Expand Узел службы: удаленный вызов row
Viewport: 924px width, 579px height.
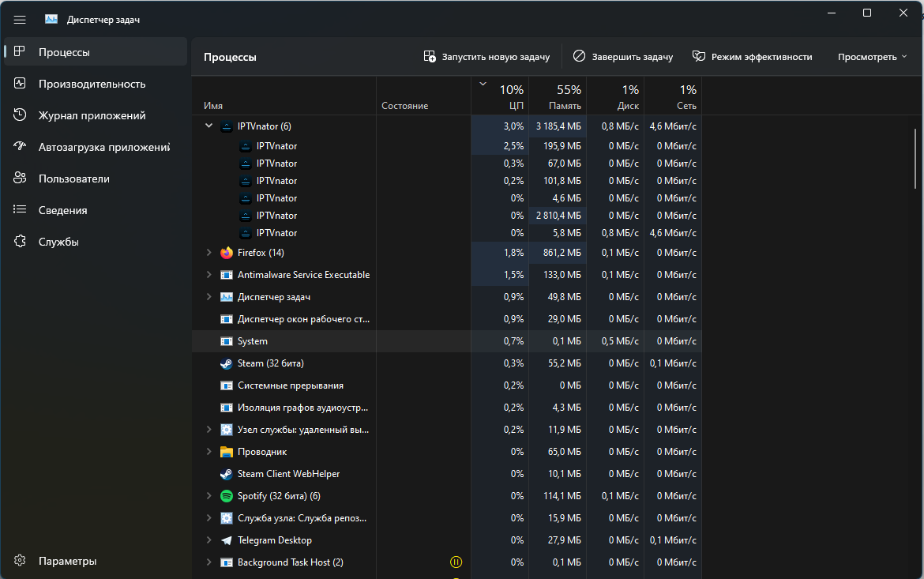coord(208,429)
